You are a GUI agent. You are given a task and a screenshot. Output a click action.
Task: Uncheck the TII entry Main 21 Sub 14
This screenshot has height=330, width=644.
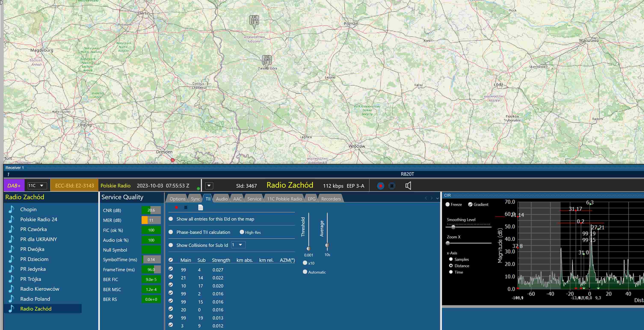pyautogui.click(x=171, y=277)
